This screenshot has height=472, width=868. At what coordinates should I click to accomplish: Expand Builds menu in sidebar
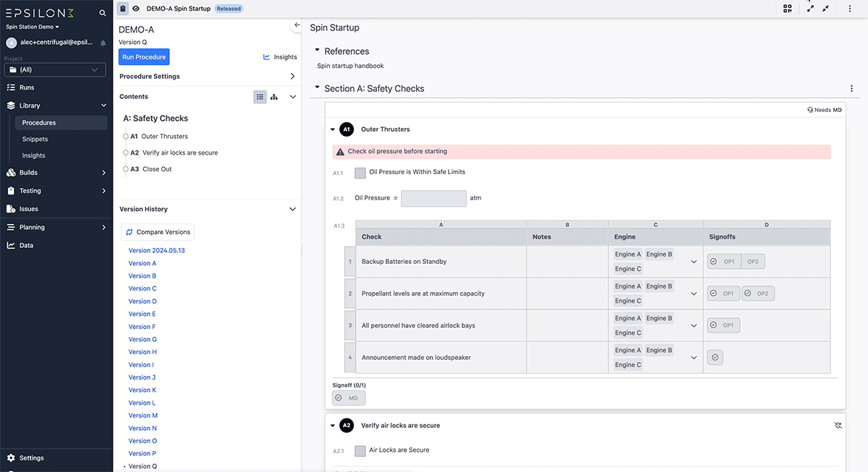click(56, 173)
